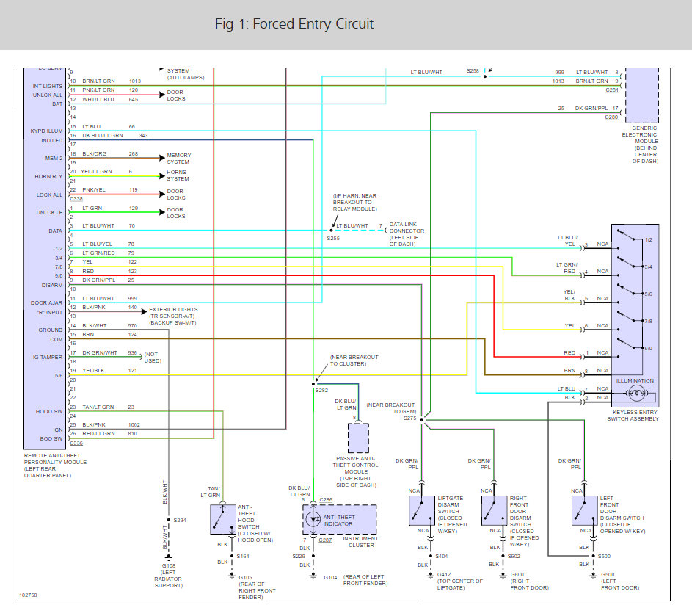Click the BLK/ORG wire label
The width and height of the screenshot is (692, 616).
[x=95, y=153]
